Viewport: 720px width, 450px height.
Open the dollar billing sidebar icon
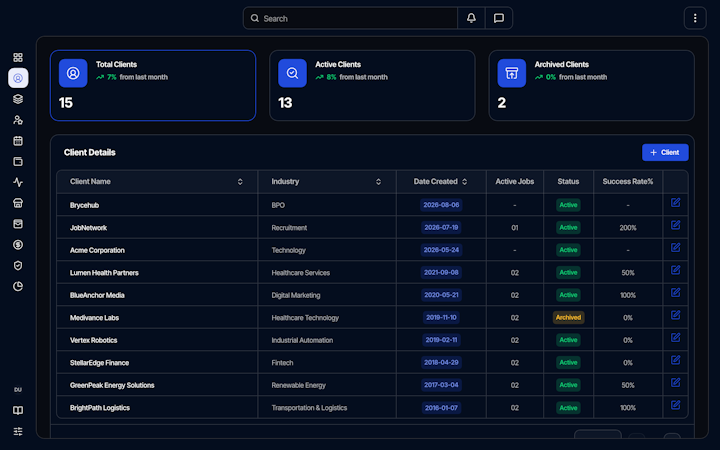click(x=18, y=245)
